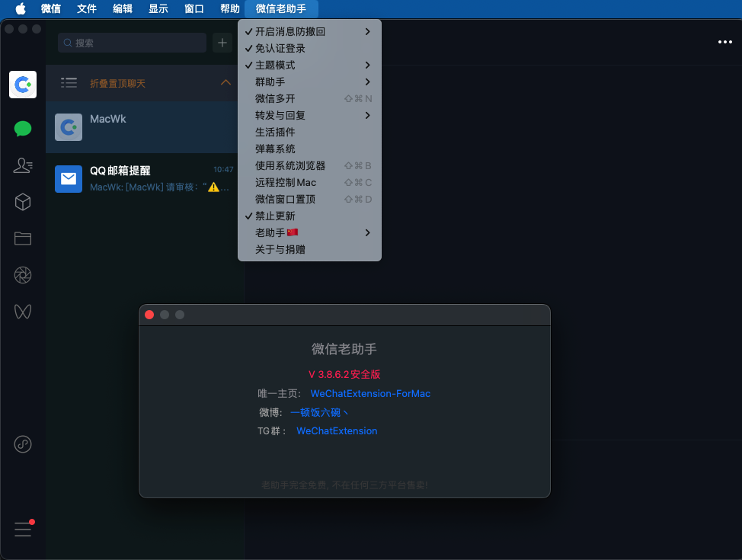
Task: Open the 显示 menu in menu bar
Action: 158,8
